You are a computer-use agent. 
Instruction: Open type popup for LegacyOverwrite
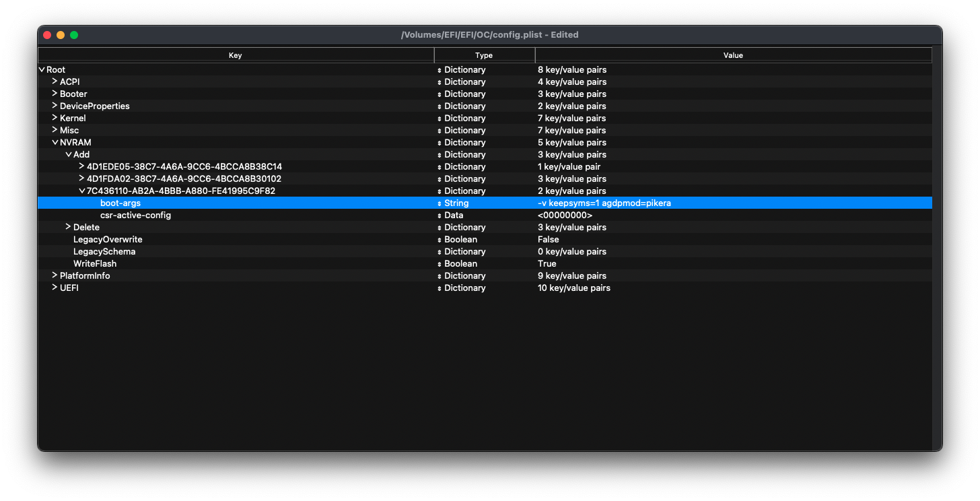click(x=440, y=240)
